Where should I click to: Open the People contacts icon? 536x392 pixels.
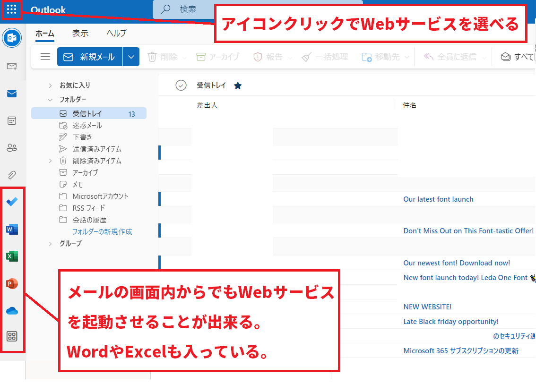click(x=12, y=148)
